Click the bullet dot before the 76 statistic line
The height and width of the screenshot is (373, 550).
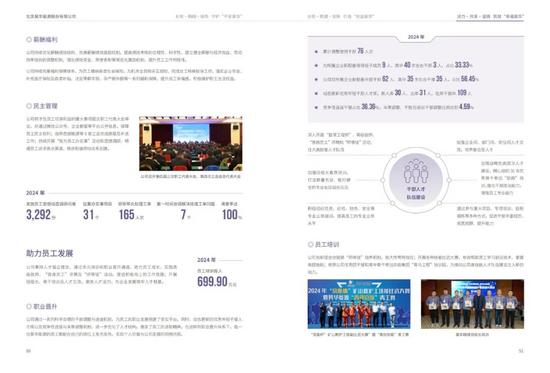click(316, 52)
